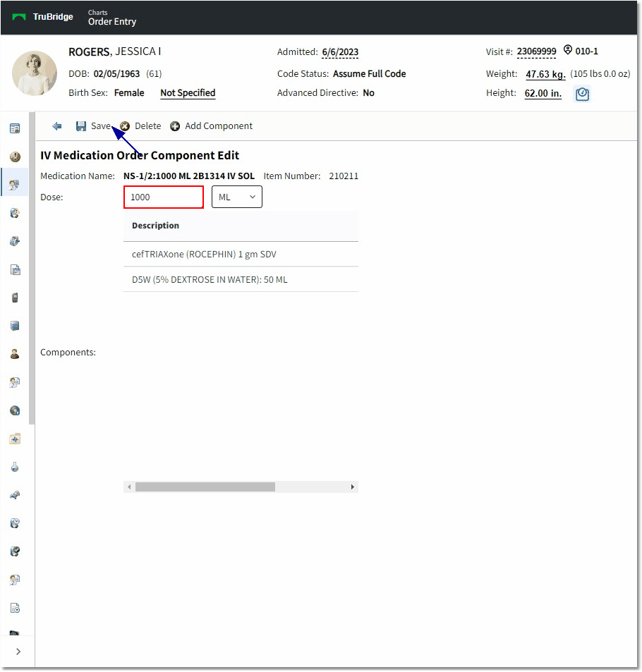
Task: Open the doctor with document icon above document checkmark
Action: [15, 580]
